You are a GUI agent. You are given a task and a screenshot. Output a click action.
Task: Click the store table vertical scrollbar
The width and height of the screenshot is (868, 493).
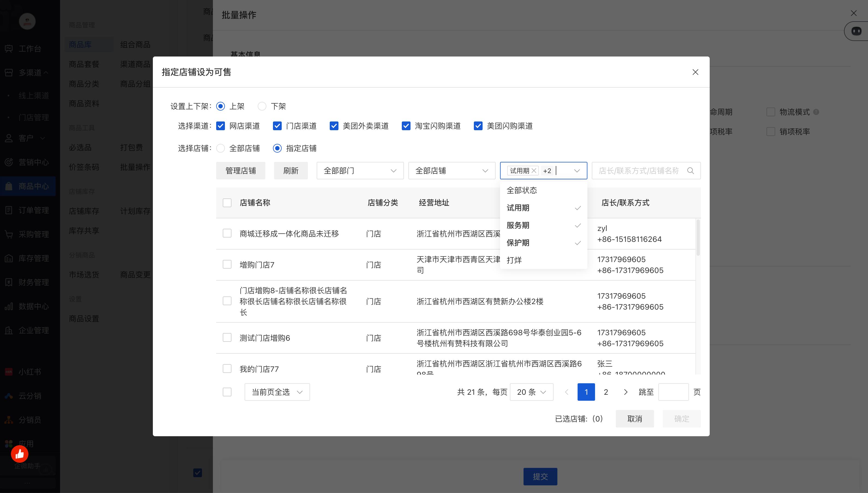tap(698, 237)
